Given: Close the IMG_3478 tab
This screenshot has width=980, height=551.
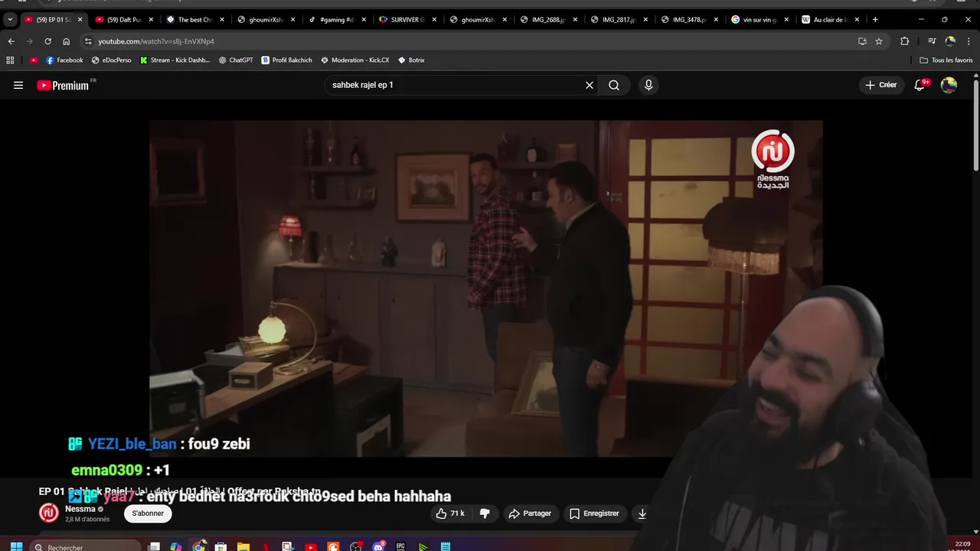Looking at the screenshot, I should click(x=716, y=19).
